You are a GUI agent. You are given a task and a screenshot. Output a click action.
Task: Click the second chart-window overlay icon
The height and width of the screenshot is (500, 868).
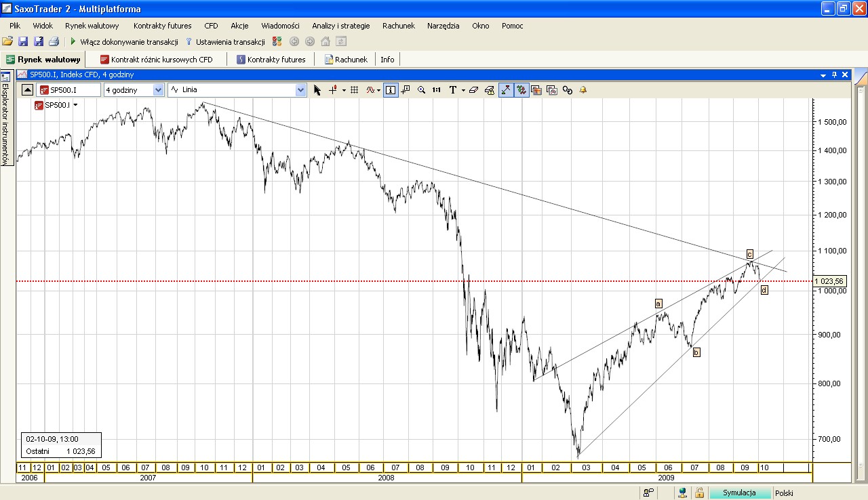click(x=552, y=89)
